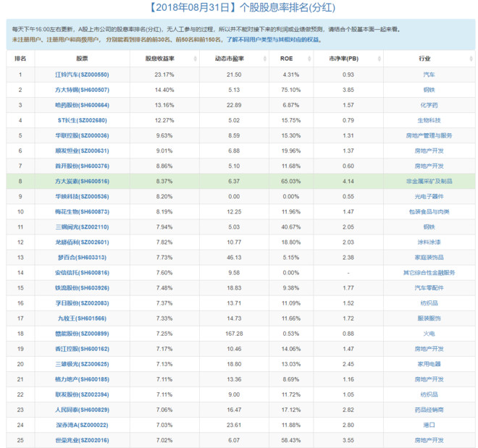Sort by 股息收益率 column arrows
Viewport: 478px width, 448px height.
pyautogui.click(x=195, y=59)
